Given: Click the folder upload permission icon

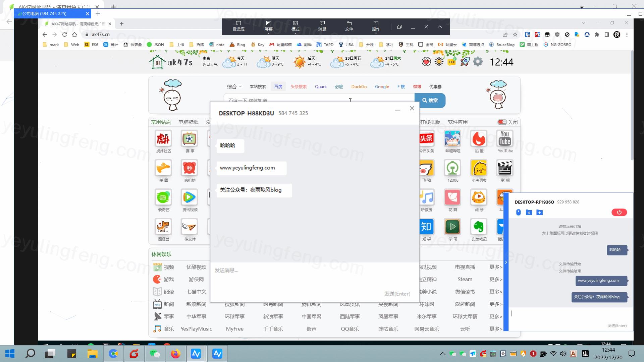Looking at the screenshot, I should click(539, 212).
